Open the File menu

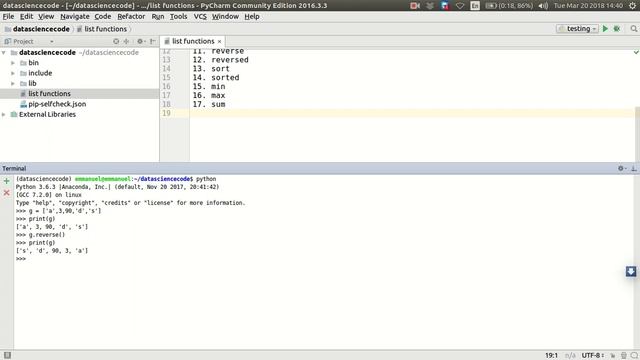[x=8, y=16]
